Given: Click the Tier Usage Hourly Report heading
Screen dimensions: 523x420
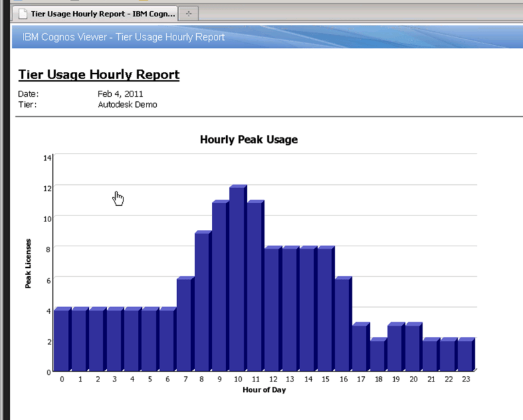Looking at the screenshot, I should [x=99, y=74].
